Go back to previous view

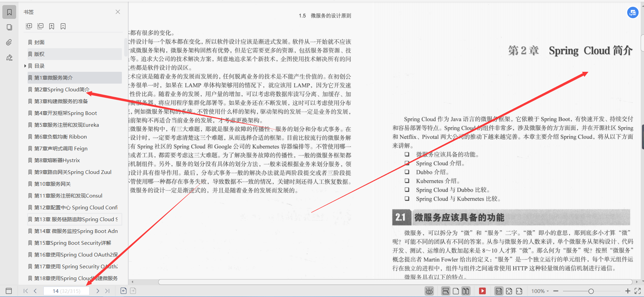[x=124, y=291]
